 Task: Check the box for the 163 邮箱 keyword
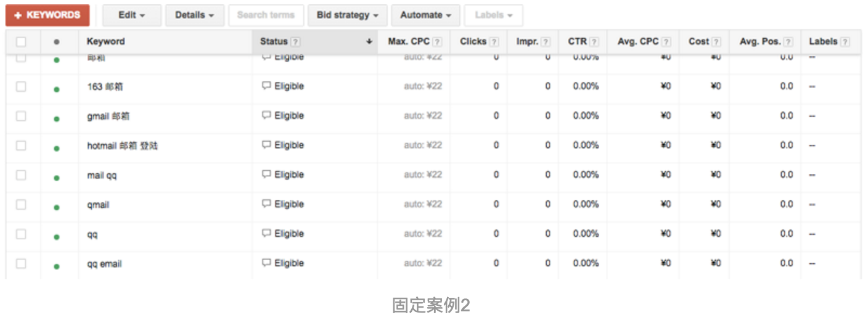(22, 86)
